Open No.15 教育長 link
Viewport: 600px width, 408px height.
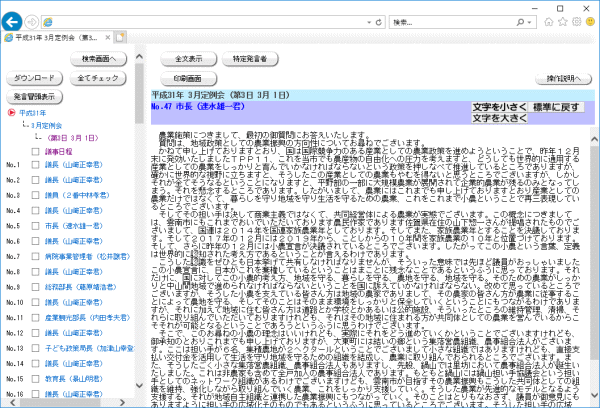pos(74,379)
